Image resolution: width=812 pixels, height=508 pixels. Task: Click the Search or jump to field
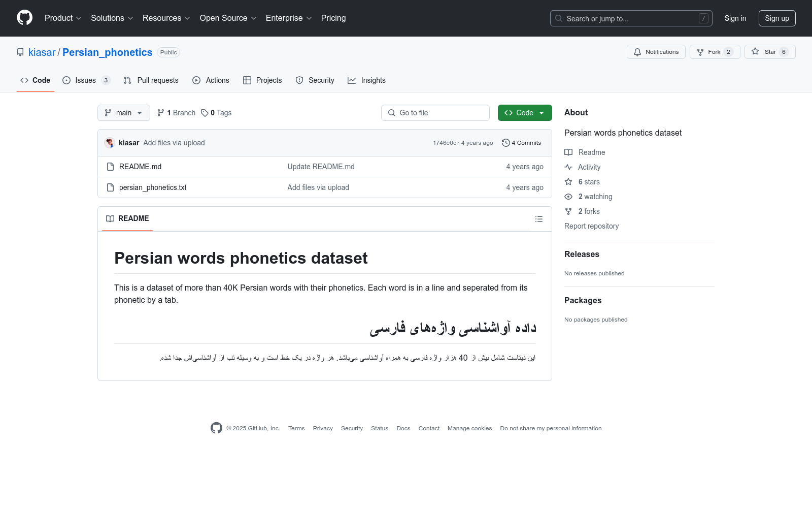pyautogui.click(x=631, y=18)
